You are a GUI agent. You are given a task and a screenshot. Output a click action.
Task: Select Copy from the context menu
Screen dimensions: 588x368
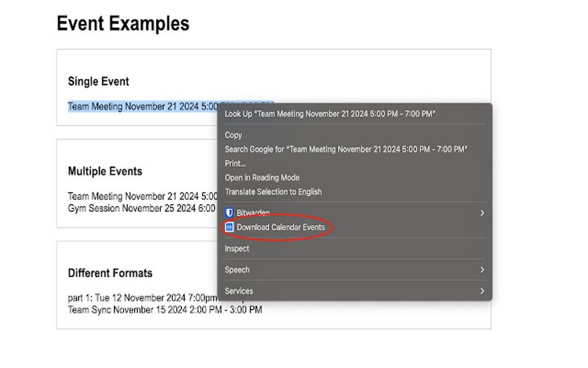click(x=233, y=135)
